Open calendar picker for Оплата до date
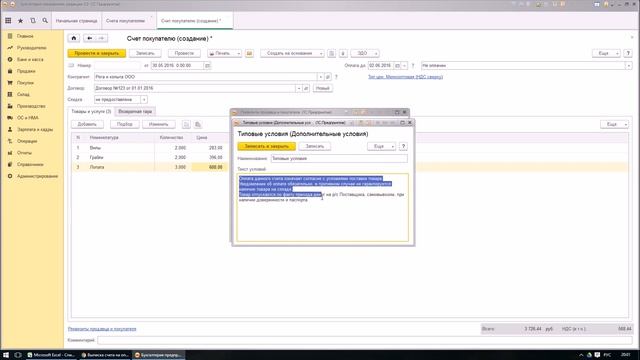Viewport: 640px width, 360px height. pos(397,65)
